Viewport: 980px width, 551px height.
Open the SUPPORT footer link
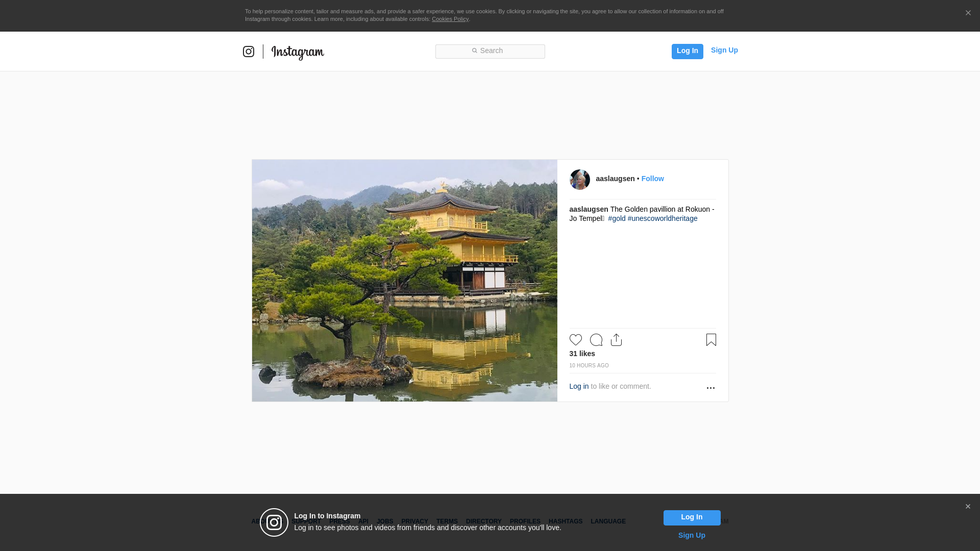tap(306, 521)
